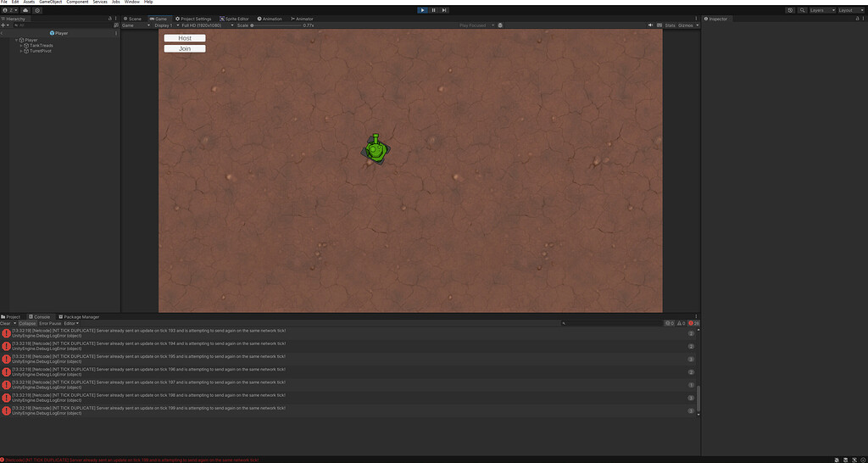Expand the TankTreads object in Hierarchy
This screenshot has width=868, height=463.
(21, 45)
